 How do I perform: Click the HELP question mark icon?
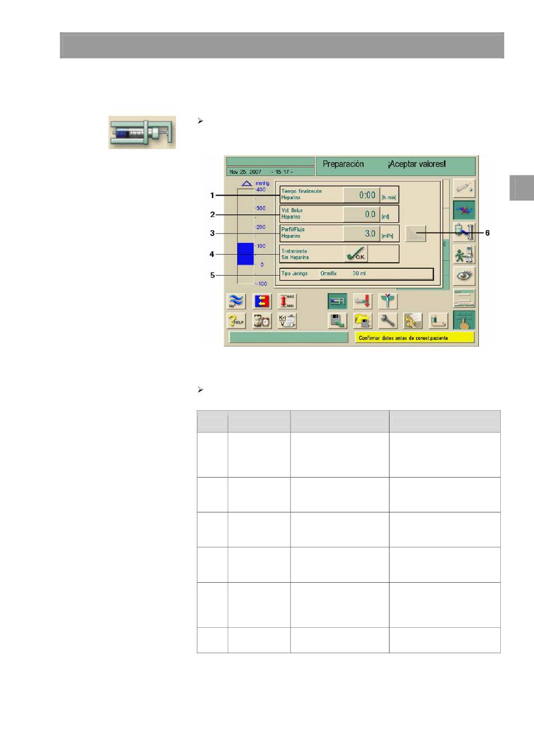236,321
